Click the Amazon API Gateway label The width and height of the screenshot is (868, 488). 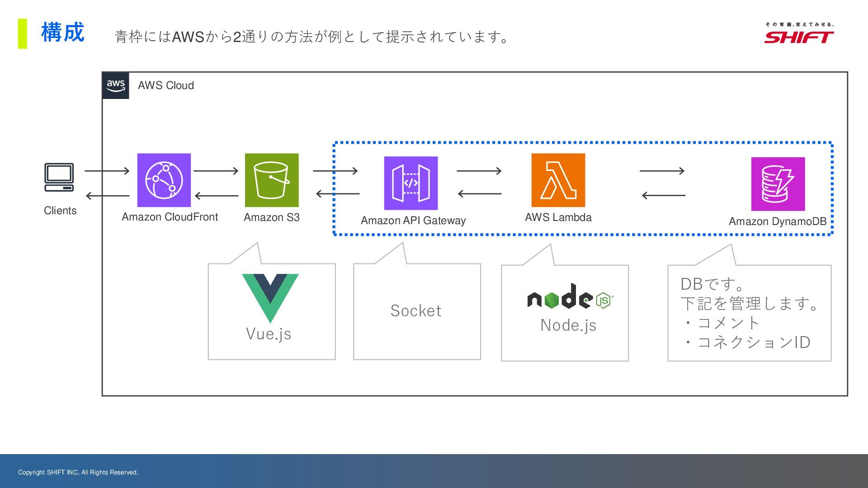(x=413, y=221)
